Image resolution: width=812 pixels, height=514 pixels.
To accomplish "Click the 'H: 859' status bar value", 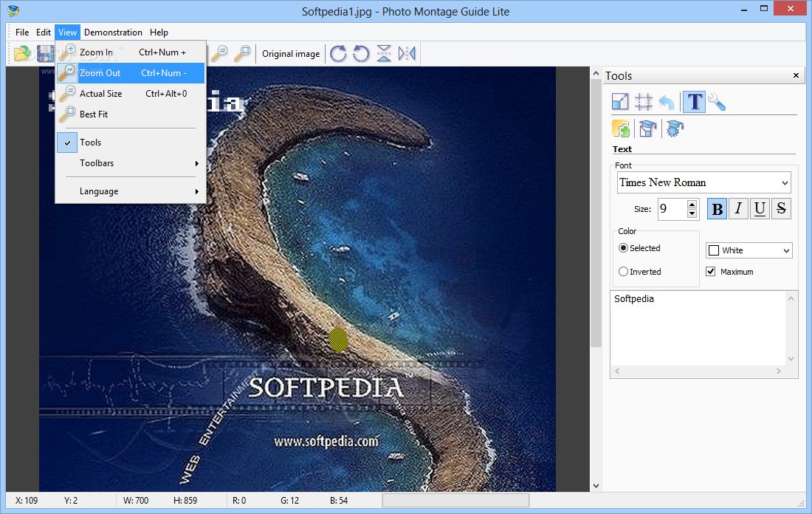I will pos(185,501).
